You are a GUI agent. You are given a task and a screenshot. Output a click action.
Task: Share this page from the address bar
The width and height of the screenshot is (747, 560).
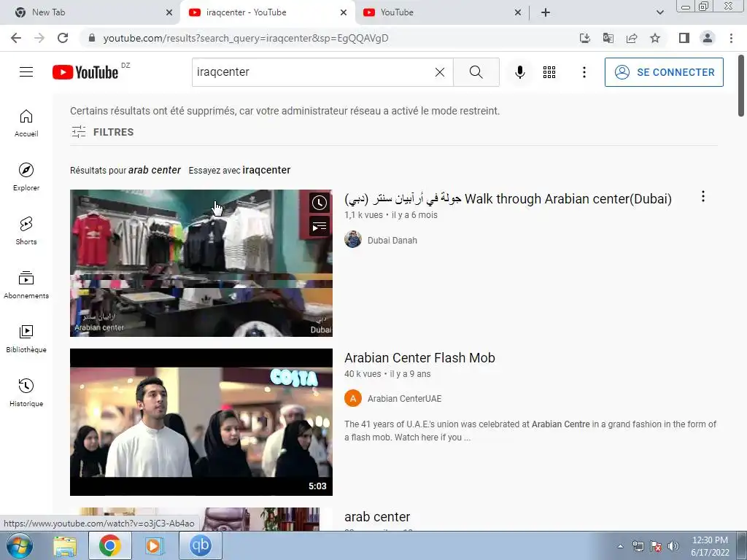(632, 38)
